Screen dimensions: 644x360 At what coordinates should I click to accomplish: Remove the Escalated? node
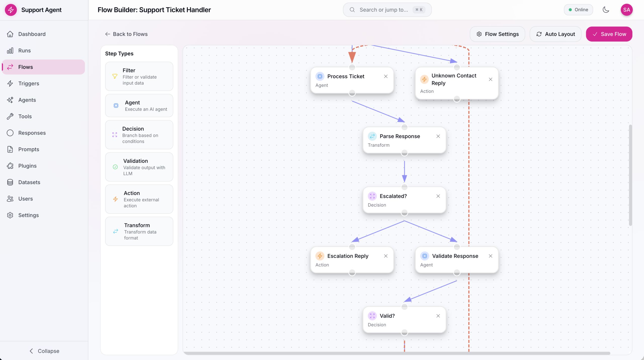click(438, 196)
